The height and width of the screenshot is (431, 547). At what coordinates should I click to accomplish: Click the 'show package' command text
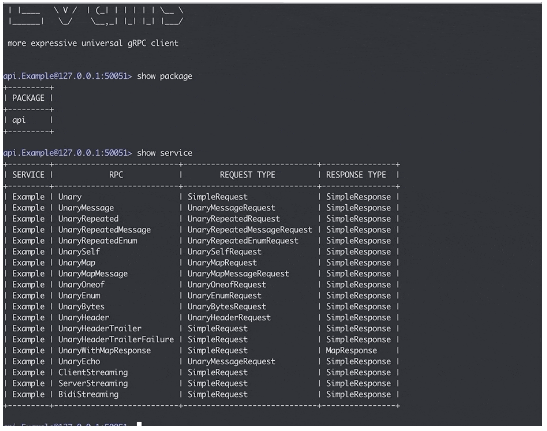tap(164, 76)
